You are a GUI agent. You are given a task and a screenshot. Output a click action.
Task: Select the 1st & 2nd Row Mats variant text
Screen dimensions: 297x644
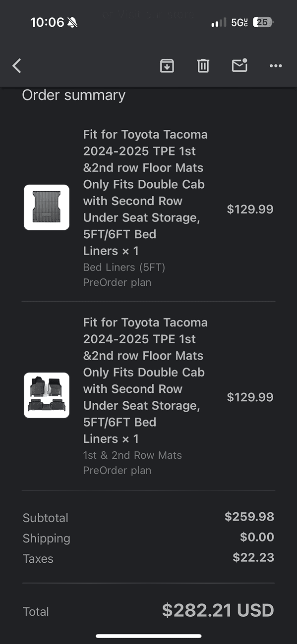click(132, 455)
